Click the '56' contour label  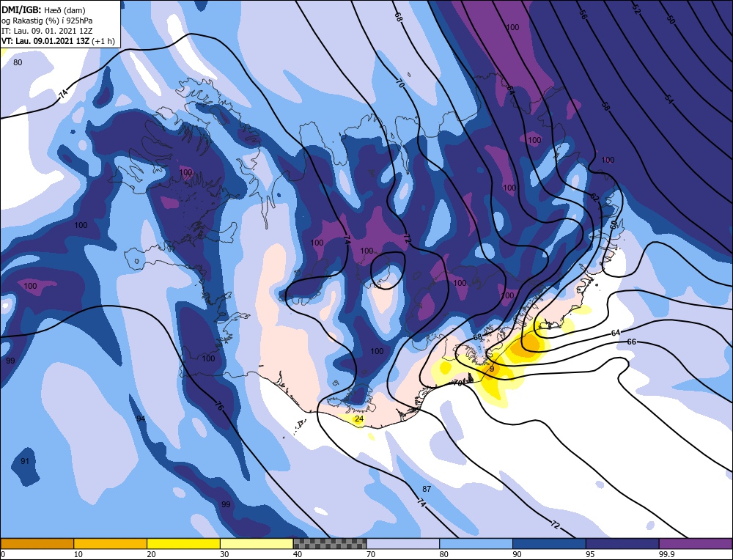pos(583,15)
